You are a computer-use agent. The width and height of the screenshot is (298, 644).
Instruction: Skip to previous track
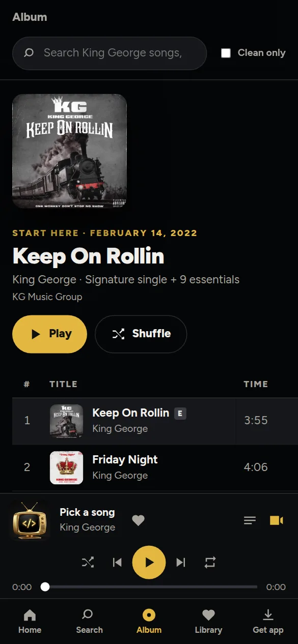click(x=117, y=562)
